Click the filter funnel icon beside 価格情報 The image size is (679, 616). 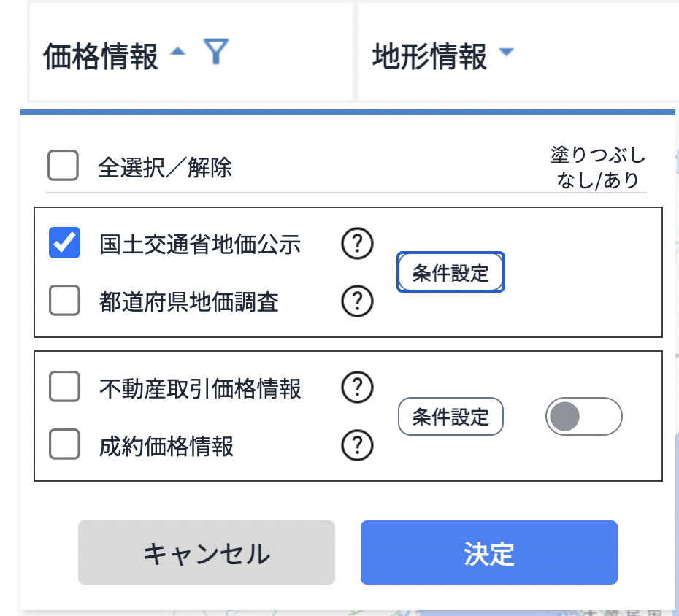pos(216,53)
